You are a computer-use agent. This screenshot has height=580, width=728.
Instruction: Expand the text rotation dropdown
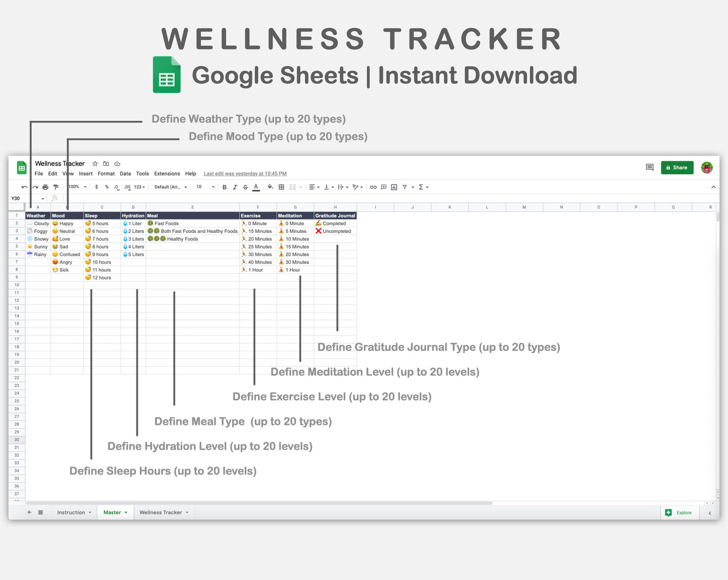click(357, 187)
